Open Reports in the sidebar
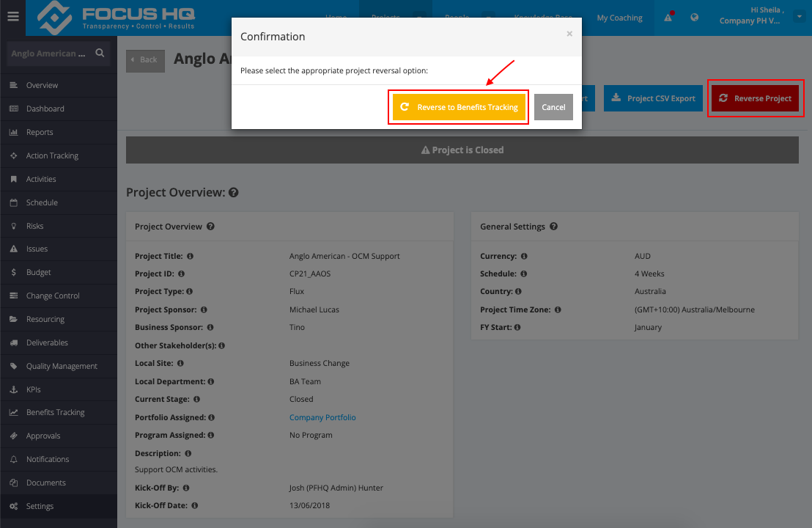The width and height of the screenshot is (812, 528). pyautogui.click(x=59, y=132)
